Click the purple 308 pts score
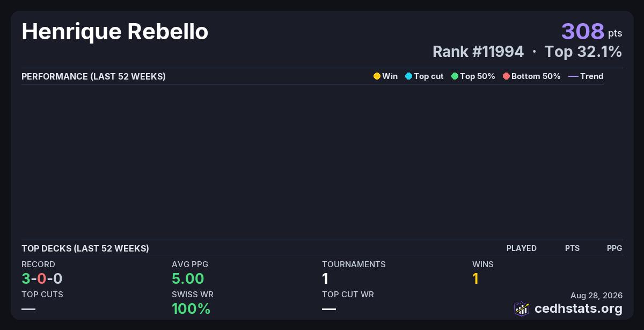 point(591,32)
